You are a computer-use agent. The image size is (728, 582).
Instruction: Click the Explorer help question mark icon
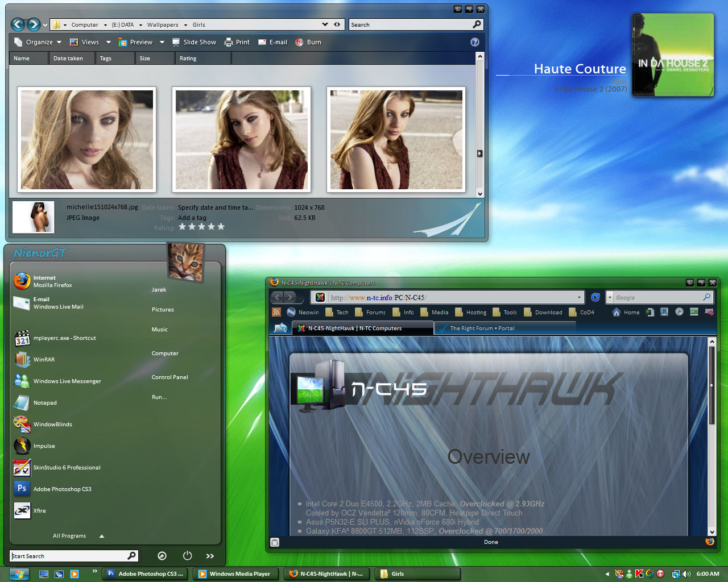click(475, 42)
